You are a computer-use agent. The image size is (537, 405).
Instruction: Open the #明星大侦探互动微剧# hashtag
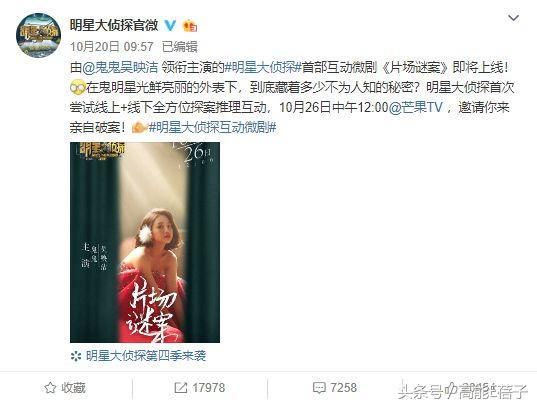pos(212,127)
